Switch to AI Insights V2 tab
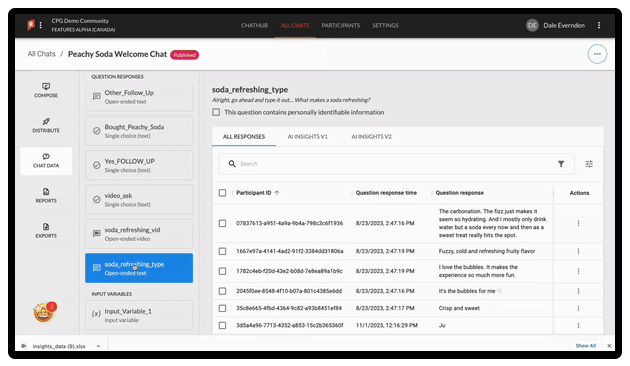 point(371,137)
